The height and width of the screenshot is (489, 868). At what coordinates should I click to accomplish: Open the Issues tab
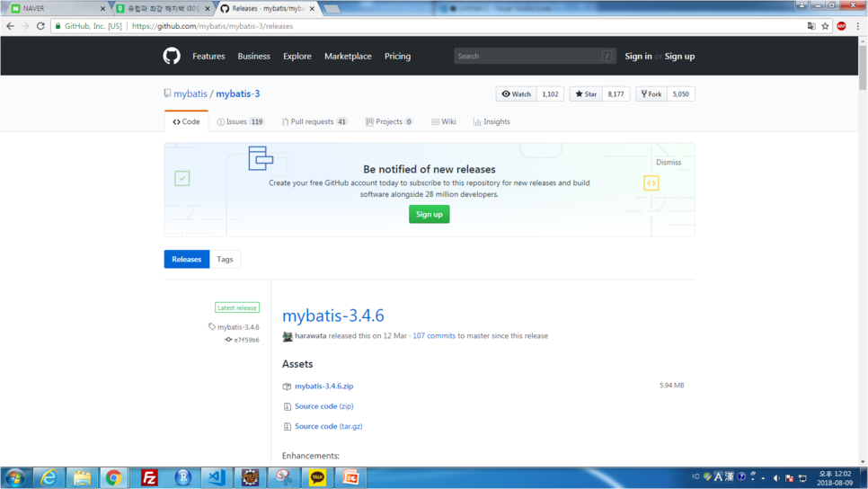click(x=240, y=121)
